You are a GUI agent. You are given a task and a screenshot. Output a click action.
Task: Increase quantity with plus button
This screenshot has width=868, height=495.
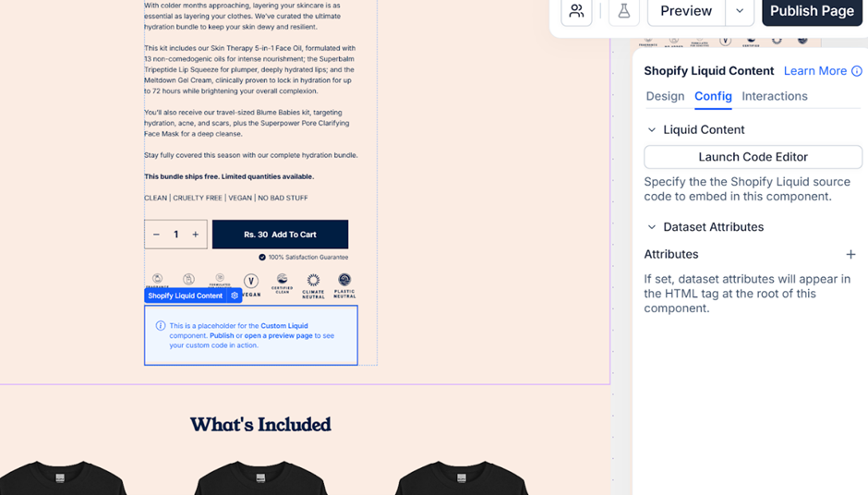(196, 235)
